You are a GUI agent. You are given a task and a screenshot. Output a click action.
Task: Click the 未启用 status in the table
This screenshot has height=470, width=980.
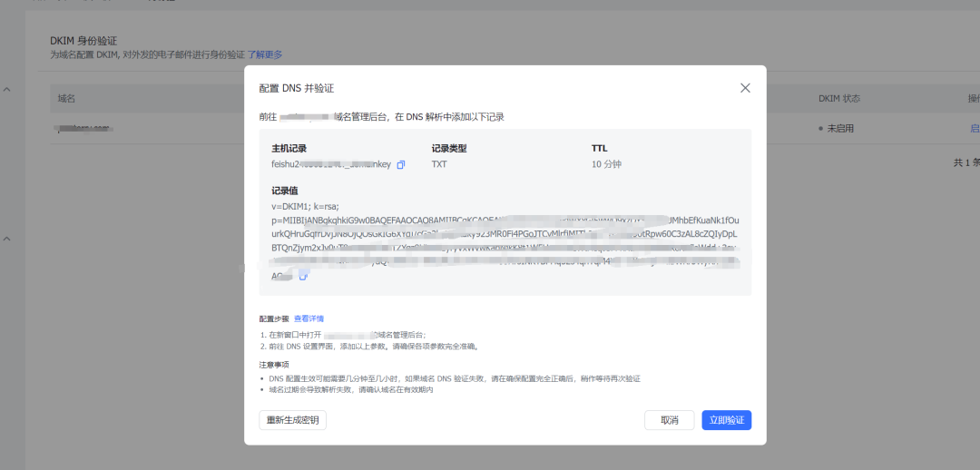pyautogui.click(x=839, y=129)
